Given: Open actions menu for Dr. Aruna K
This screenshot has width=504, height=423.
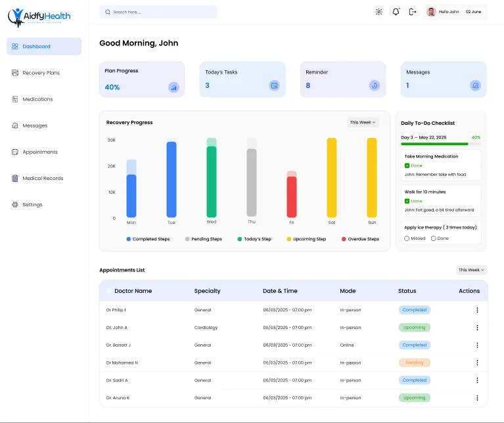Looking at the screenshot, I should (x=477, y=397).
